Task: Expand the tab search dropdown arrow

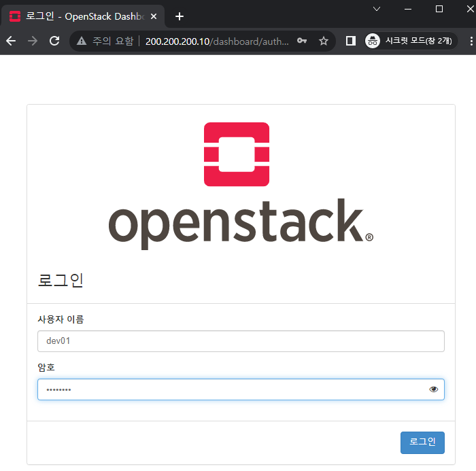Action: coord(377,9)
